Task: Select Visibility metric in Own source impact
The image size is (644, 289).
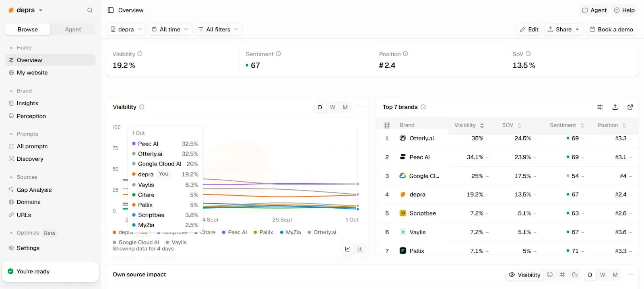Action: 524,275
